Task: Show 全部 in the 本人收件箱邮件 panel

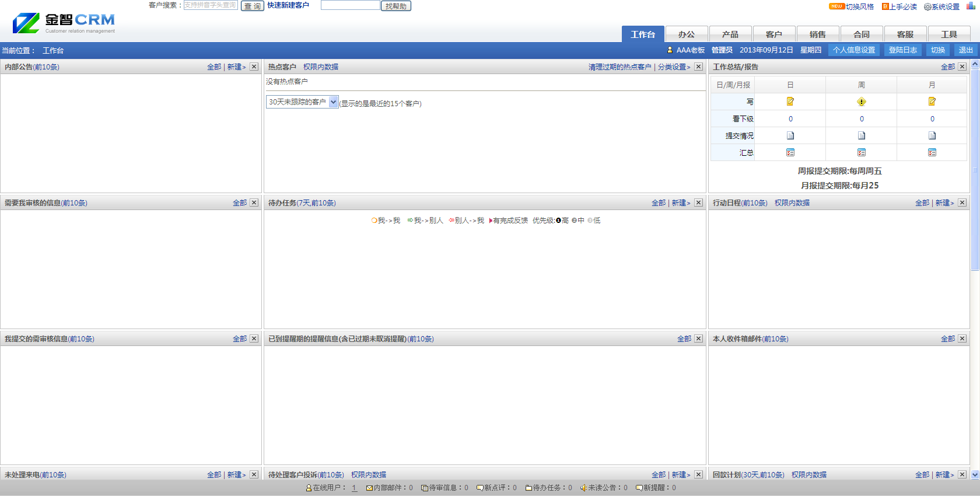Action: pyautogui.click(x=948, y=339)
